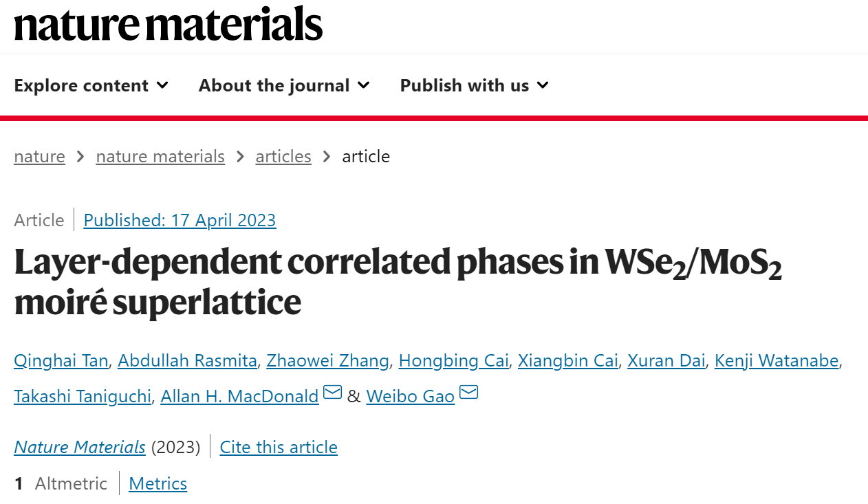This screenshot has width=868, height=504.
Task: Click Cite this article link
Action: click(x=279, y=448)
